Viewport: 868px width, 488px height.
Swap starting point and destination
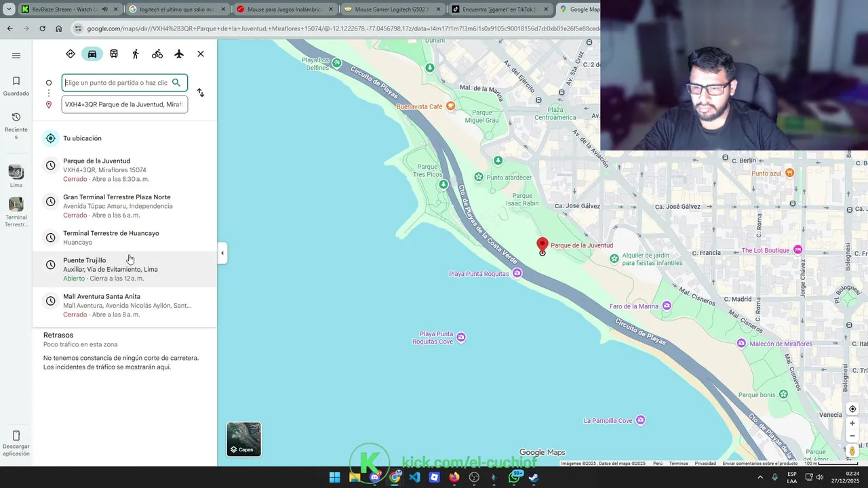click(201, 93)
